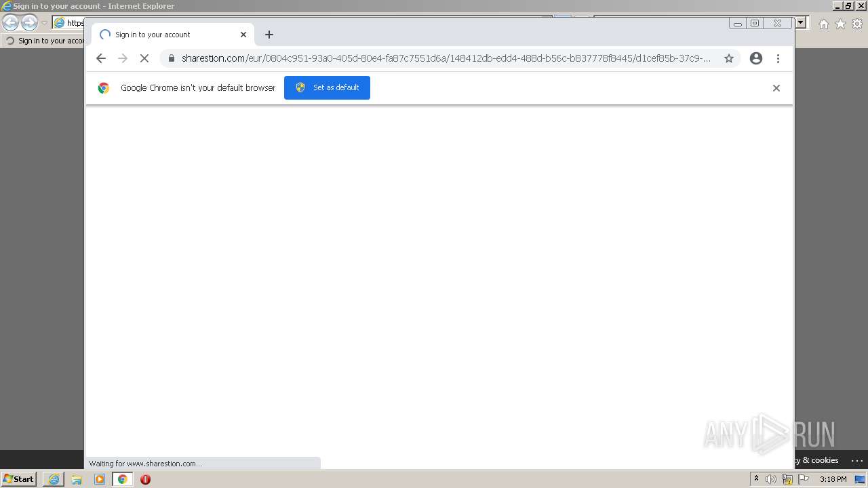
Task: Open three-dots menu on IE cookie bar
Action: tap(857, 460)
